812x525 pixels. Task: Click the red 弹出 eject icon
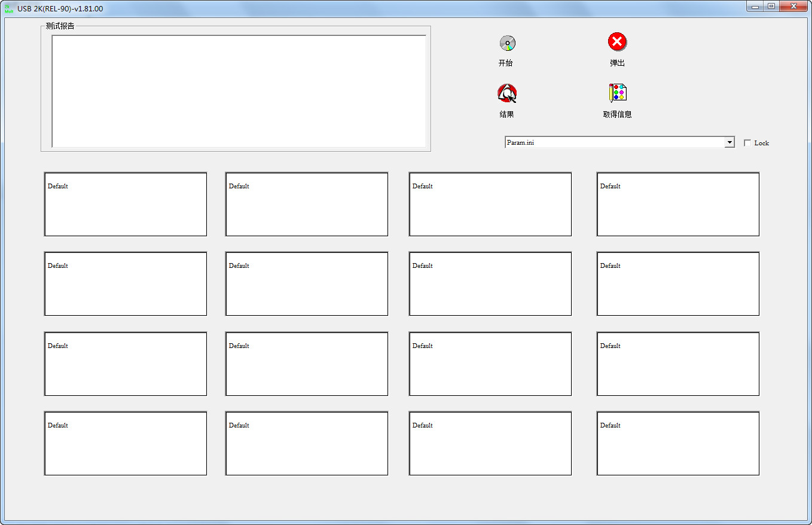617,42
